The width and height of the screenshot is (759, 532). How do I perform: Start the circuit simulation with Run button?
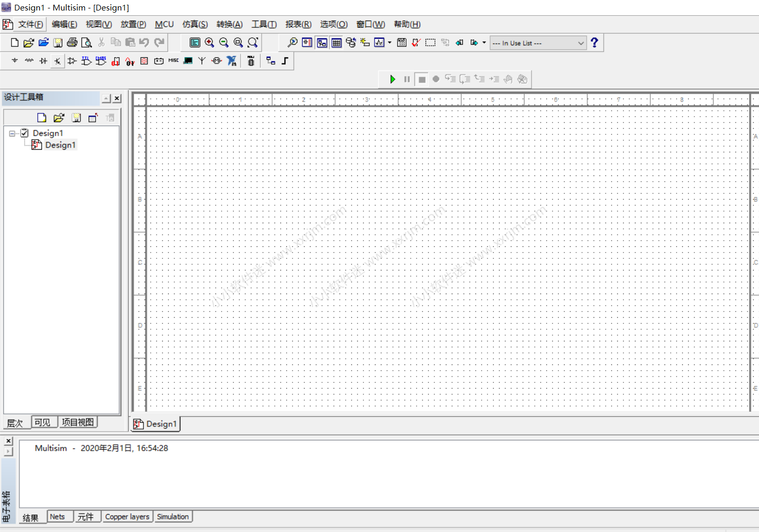coord(392,79)
